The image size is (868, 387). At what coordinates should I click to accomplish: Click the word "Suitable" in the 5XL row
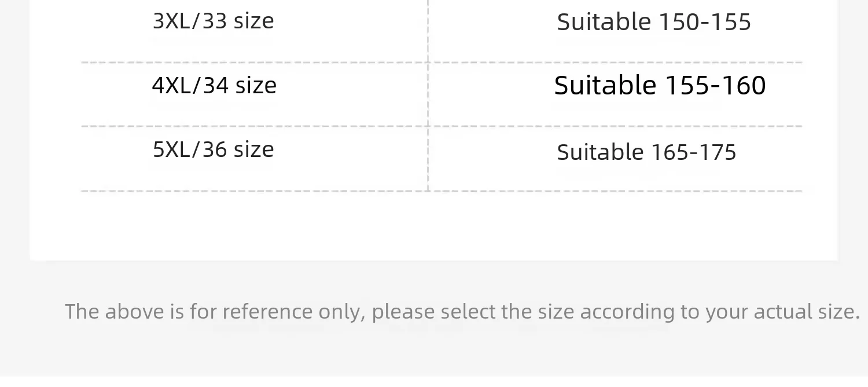[x=600, y=152]
